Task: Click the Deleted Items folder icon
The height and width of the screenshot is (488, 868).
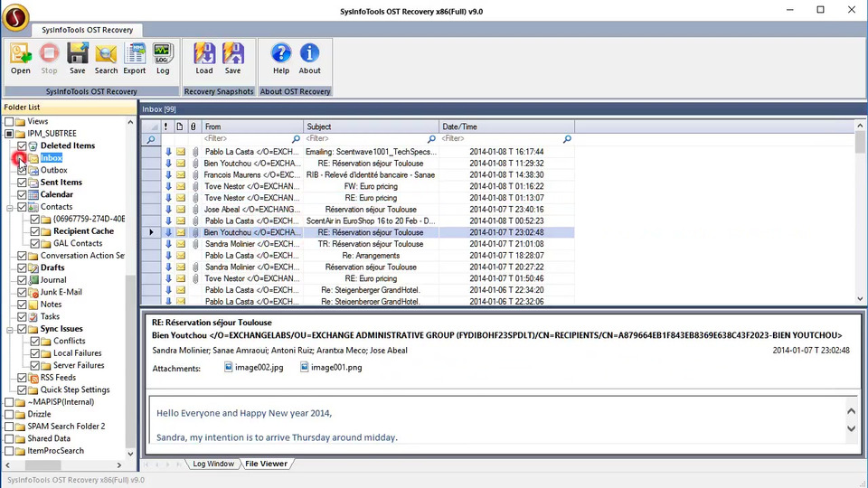Action: point(33,146)
